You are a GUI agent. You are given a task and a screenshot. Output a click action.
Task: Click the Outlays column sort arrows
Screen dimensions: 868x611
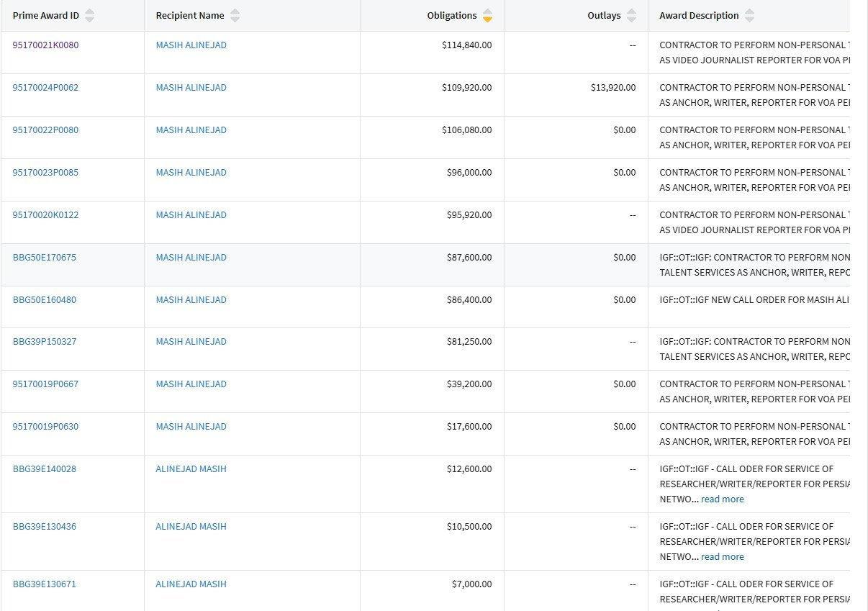tap(631, 16)
